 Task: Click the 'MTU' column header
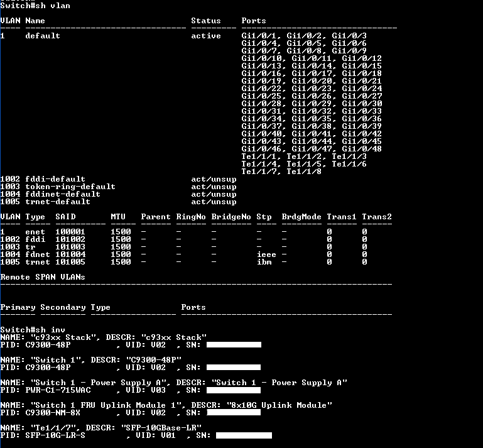[118, 217]
